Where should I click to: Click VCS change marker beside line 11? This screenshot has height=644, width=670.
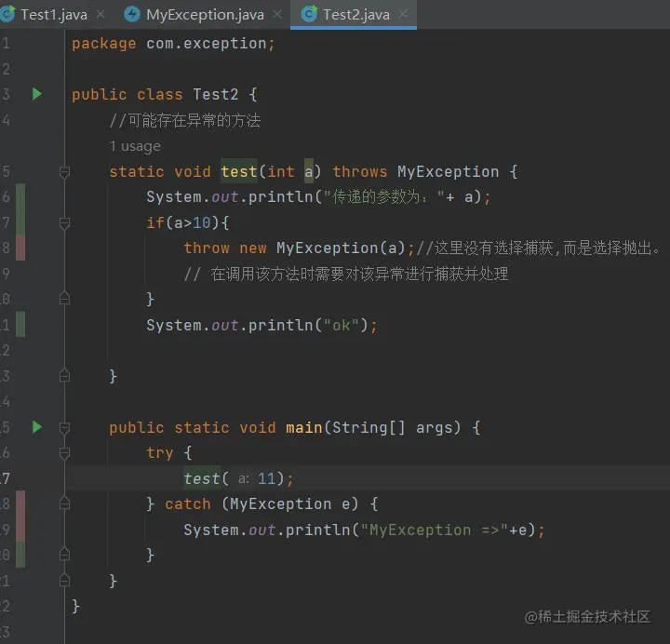20,325
